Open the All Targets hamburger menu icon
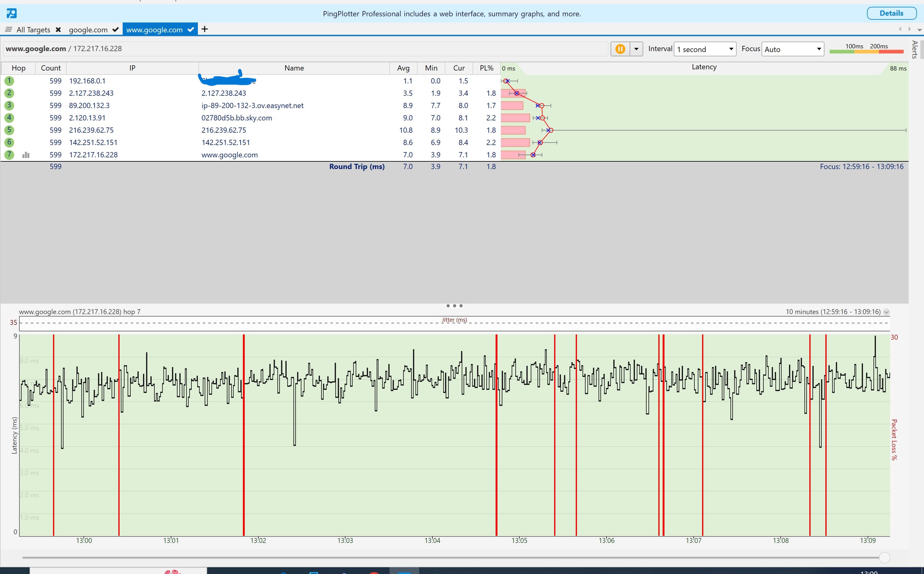The width and height of the screenshot is (924, 574). pos(8,29)
